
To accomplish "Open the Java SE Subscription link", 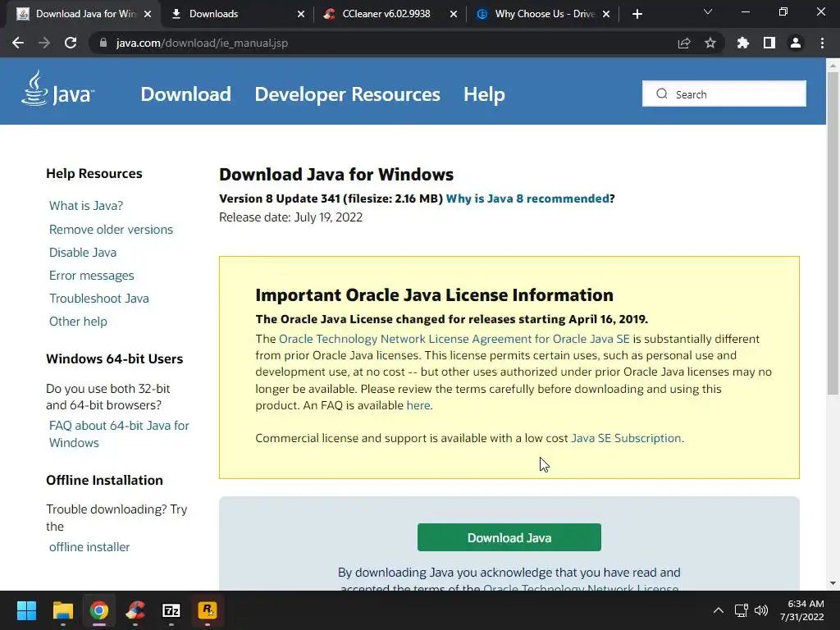I will 626,438.
